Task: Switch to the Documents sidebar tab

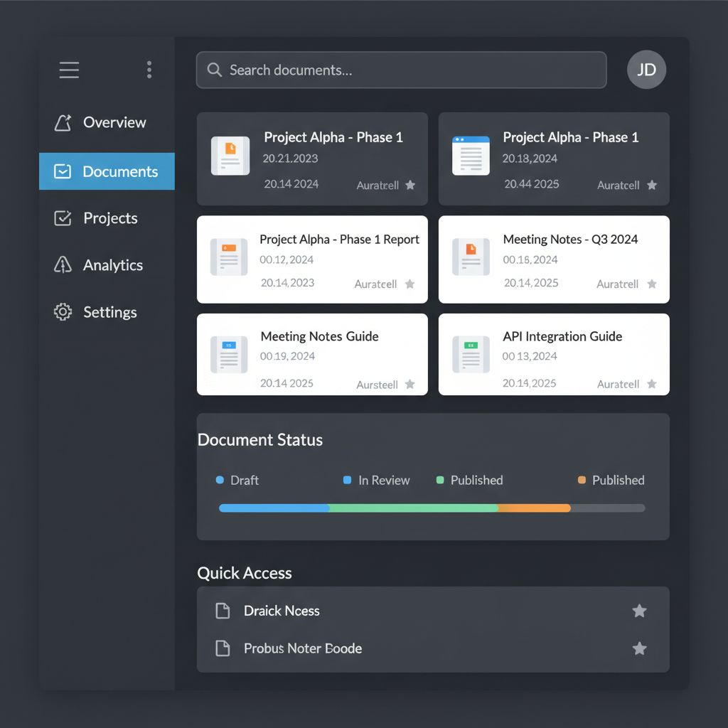Action: [x=107, y=171]
